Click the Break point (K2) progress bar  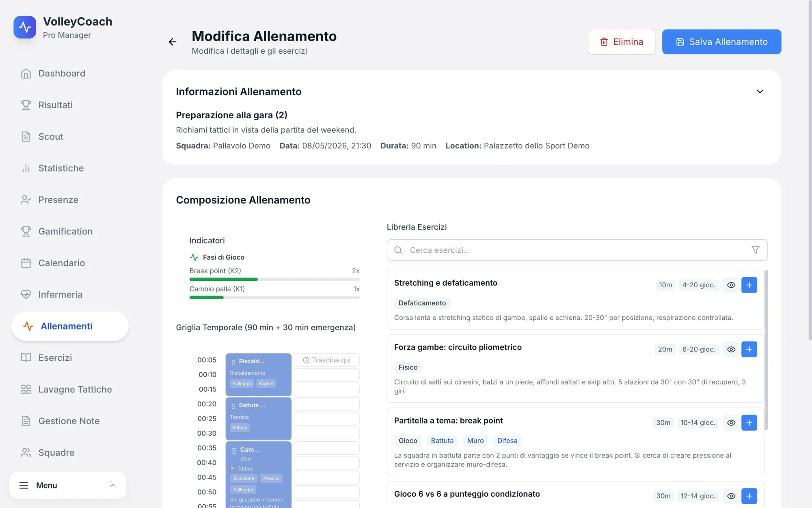coord(274,280)
